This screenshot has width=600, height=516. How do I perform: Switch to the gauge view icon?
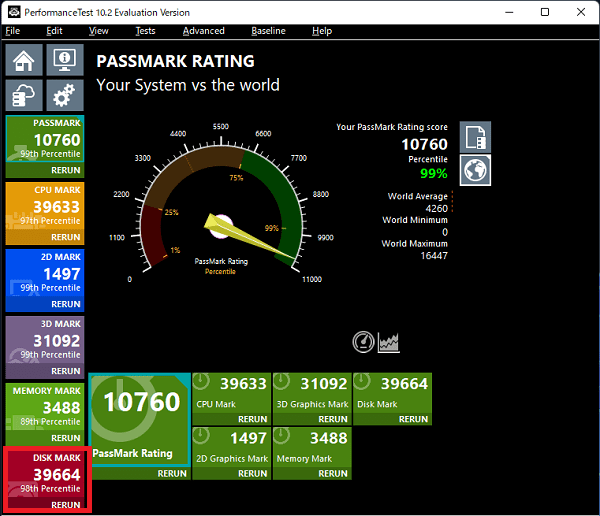[x=363, y=342]
